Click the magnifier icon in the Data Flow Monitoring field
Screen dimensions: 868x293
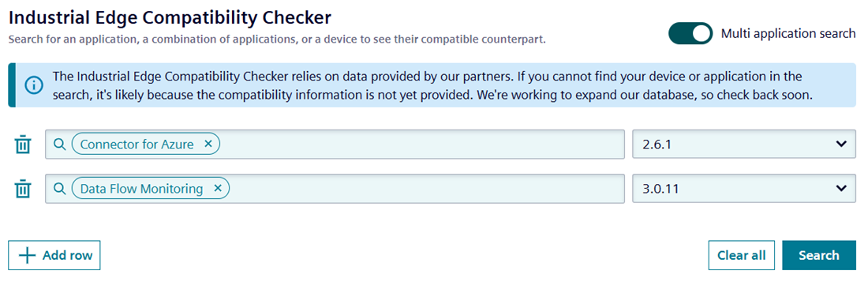[58, 189]
